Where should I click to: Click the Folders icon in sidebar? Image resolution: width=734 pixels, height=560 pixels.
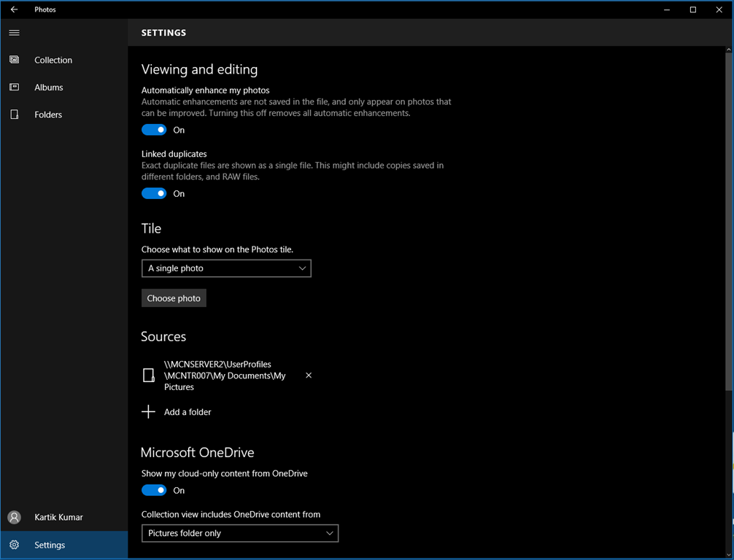click(x=14, y=114)
